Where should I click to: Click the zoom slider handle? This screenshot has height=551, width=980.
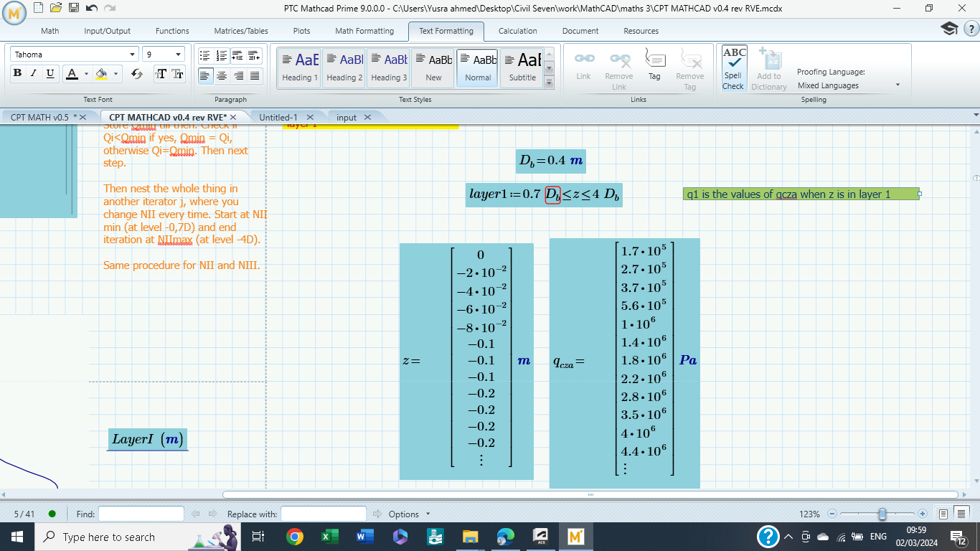pyautogui.click(x=882, y=514)
